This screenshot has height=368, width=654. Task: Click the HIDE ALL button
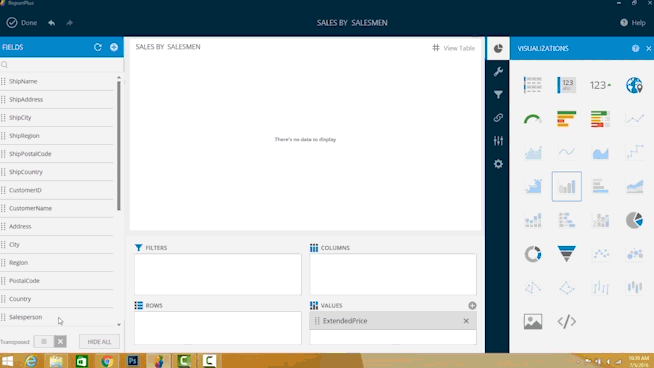pyautogui.click(x=99, y=342)
